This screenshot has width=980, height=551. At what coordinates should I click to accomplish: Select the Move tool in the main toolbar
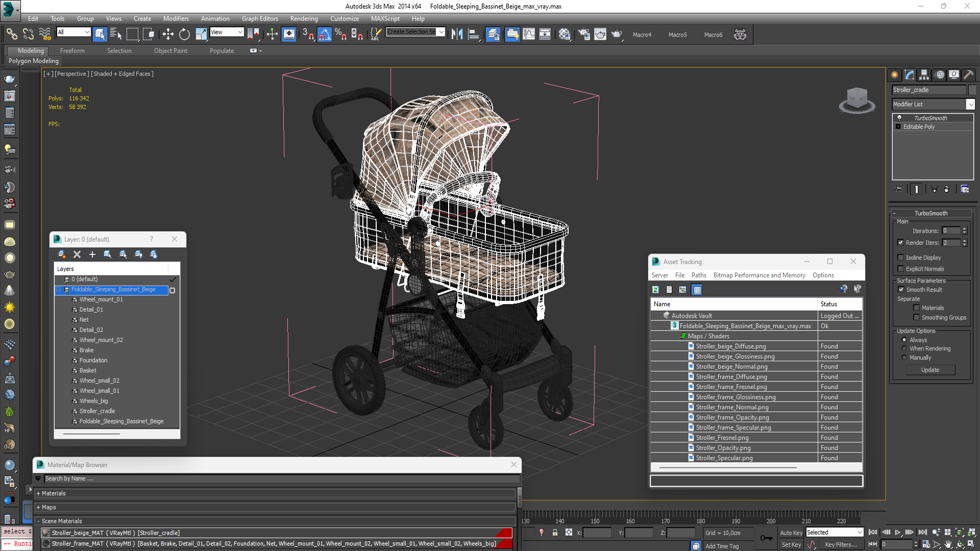point(168,34)
